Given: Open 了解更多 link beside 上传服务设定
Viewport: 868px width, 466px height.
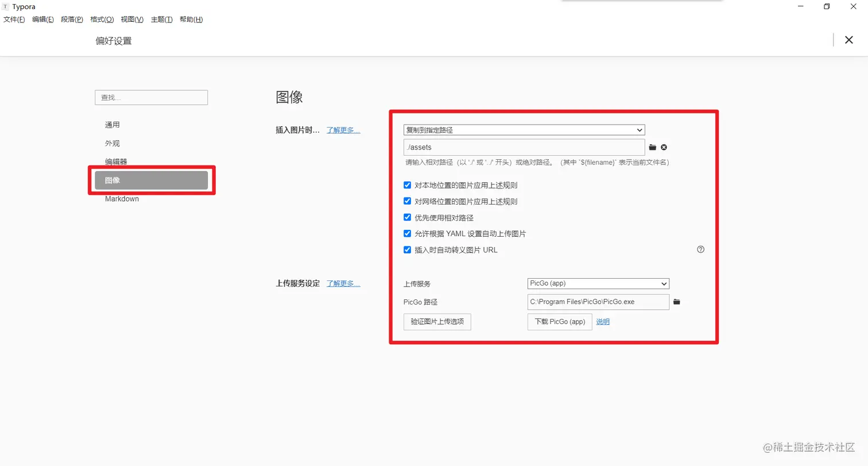Looking at the screenshot, I should coord(343,283).
